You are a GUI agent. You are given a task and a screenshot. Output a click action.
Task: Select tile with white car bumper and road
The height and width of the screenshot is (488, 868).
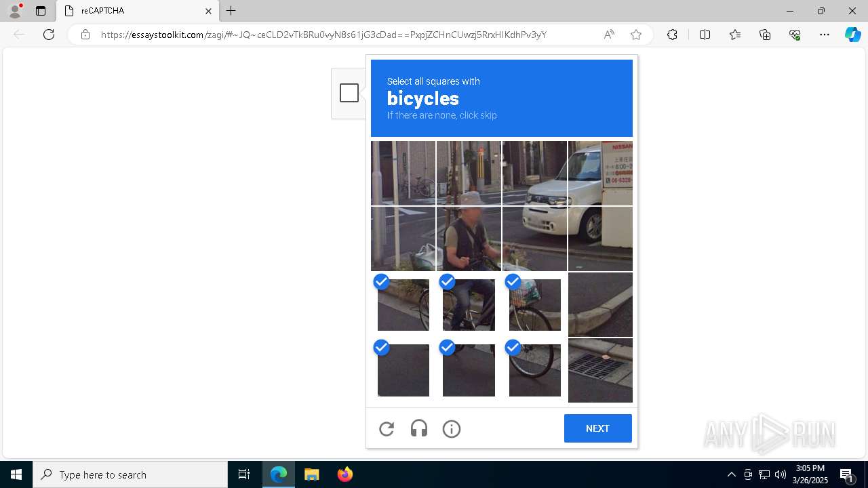tap(534, 239)
